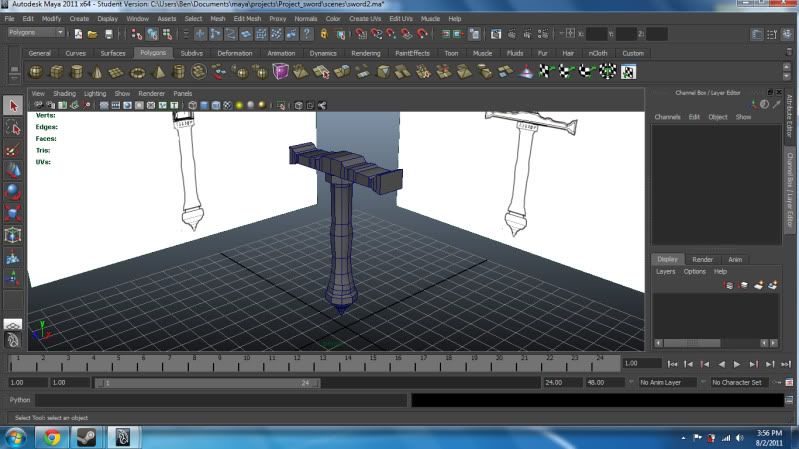The height and width of the screenshot is (449, 799).
Task: Open Steam from the taskbar
Action: [x=86, y=437]
